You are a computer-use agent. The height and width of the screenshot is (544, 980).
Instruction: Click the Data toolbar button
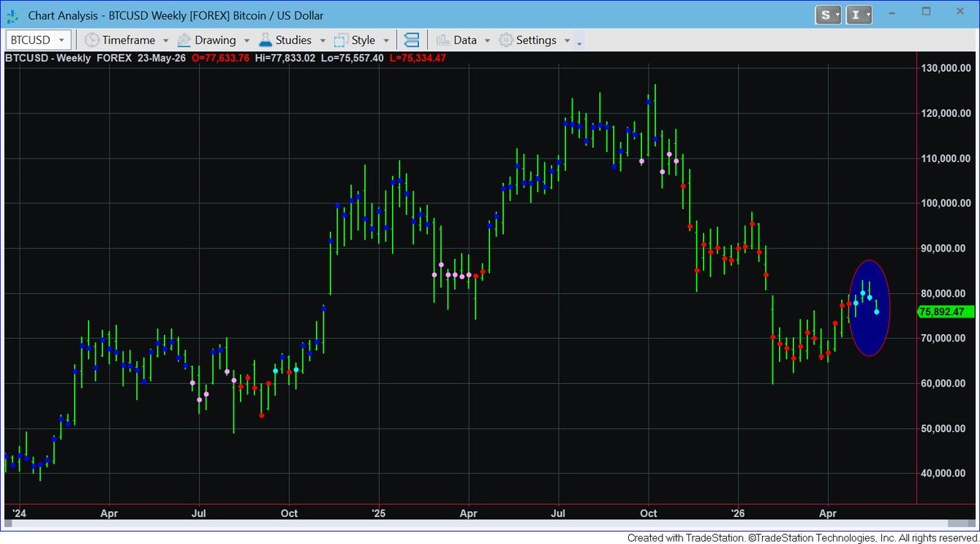[x=457, y=40]
